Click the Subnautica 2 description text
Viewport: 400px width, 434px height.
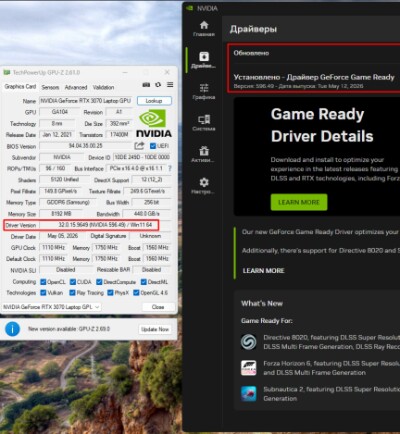click(332, 394)
